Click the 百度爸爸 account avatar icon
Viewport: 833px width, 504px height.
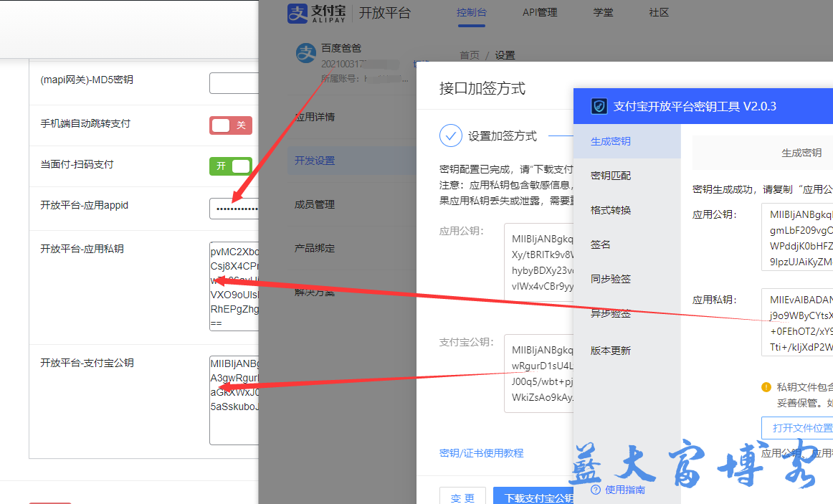tap(306, 53)
